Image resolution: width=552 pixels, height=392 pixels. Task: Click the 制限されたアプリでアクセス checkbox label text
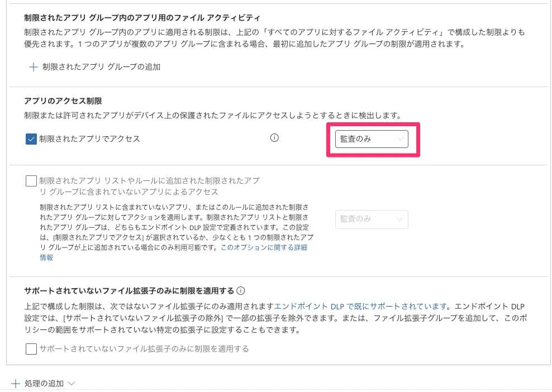[x=89, y=139]
